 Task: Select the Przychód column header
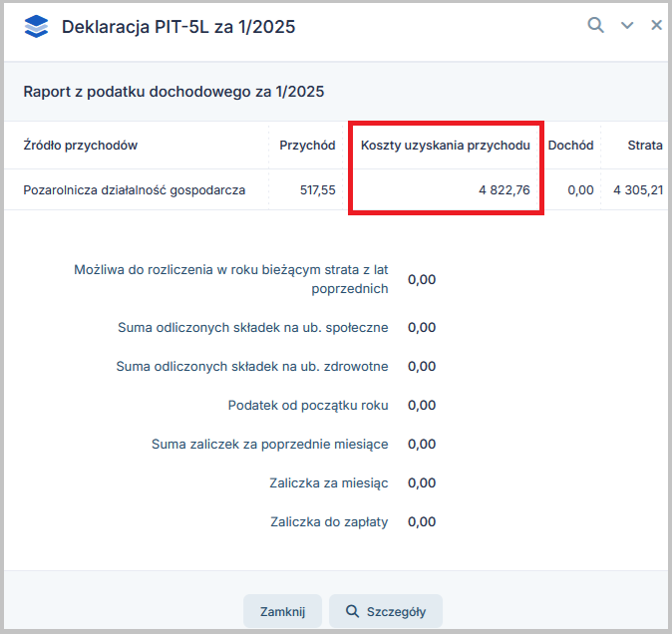coord(307,146)
